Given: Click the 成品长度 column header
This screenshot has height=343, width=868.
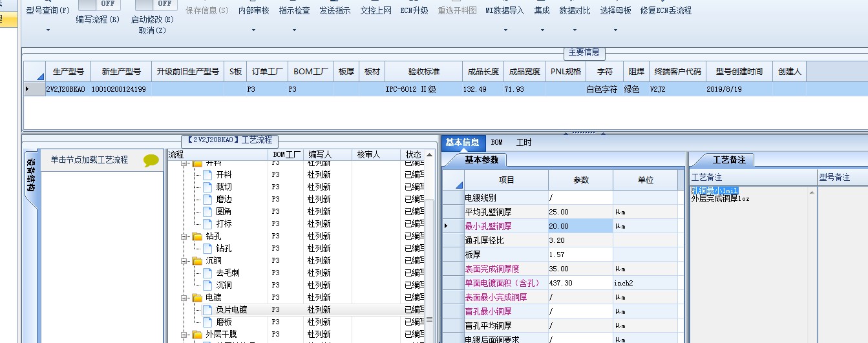Looking at the screenshot, I should coord(483,72).
